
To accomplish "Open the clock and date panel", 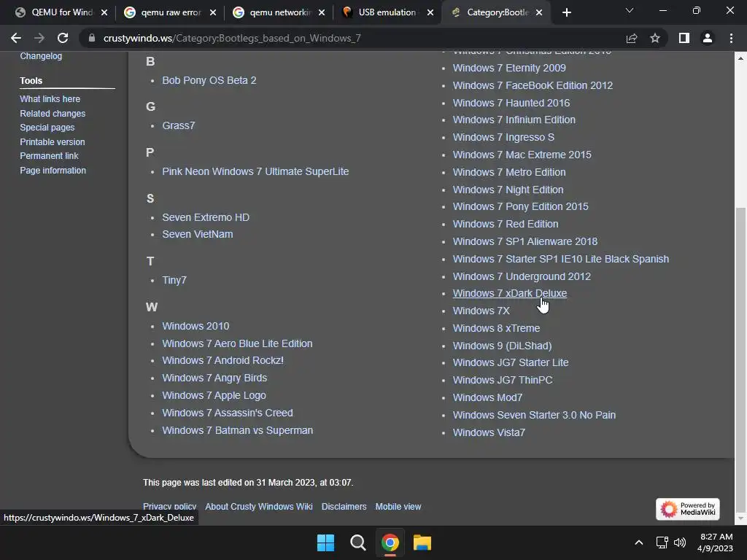I will (x=715, y=542).
